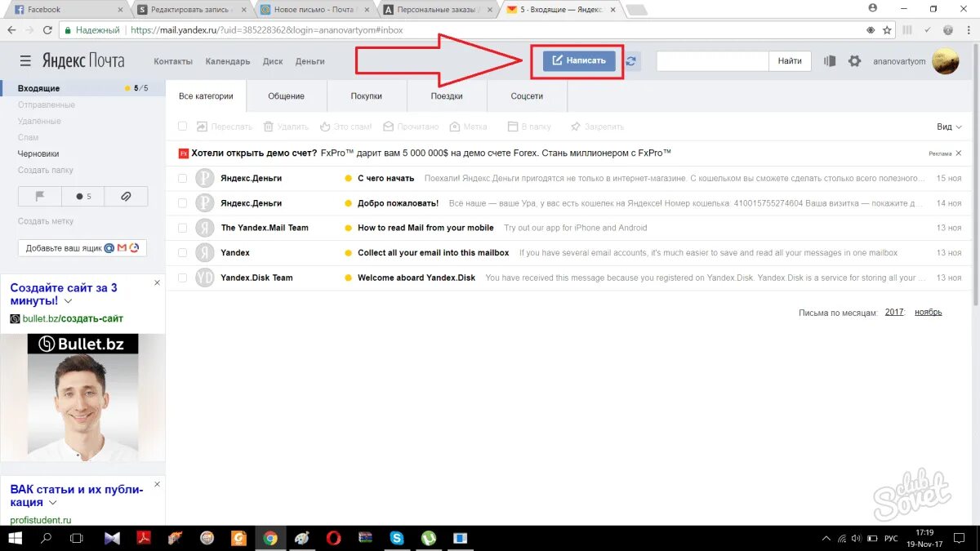Image resolution: width=980 pixels, height=551 pixels.
Task: Filter unread messages with the dot 5 button
Action: (x=82, y=196)
